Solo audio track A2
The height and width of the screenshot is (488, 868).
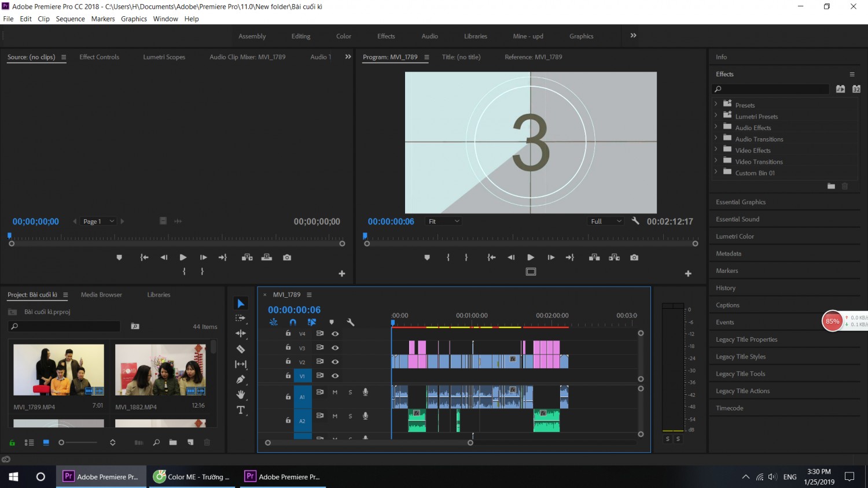coord(350,416)
